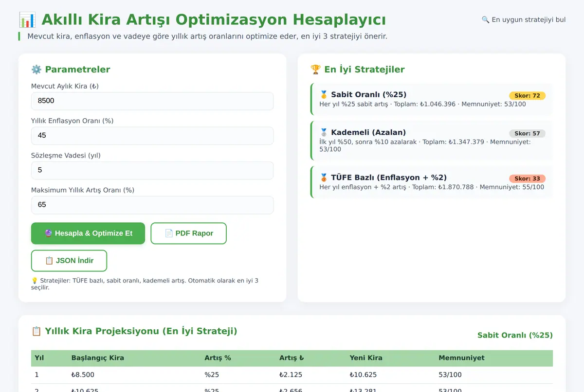The image size is (584, 392).
Task: Select the Kademeli (Azalan) strategy card
Action: click(432, 141)
